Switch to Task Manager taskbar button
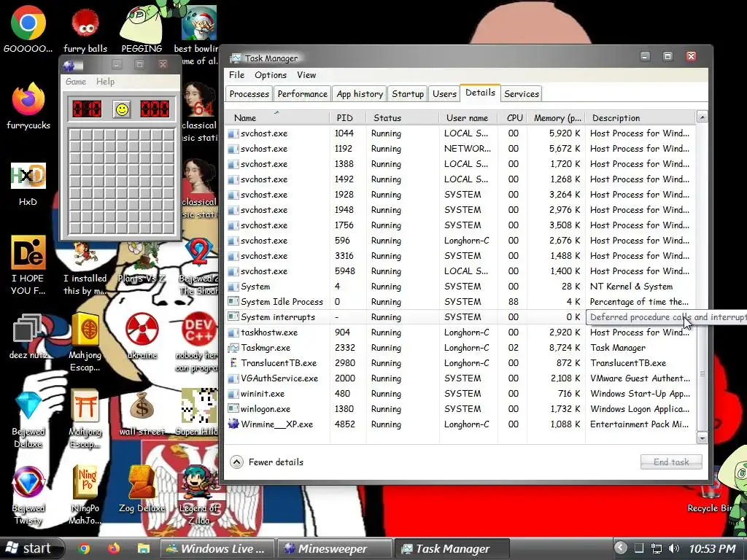Image resolution: width=747 pixels, height=560 pixels. tap(452, 548)
